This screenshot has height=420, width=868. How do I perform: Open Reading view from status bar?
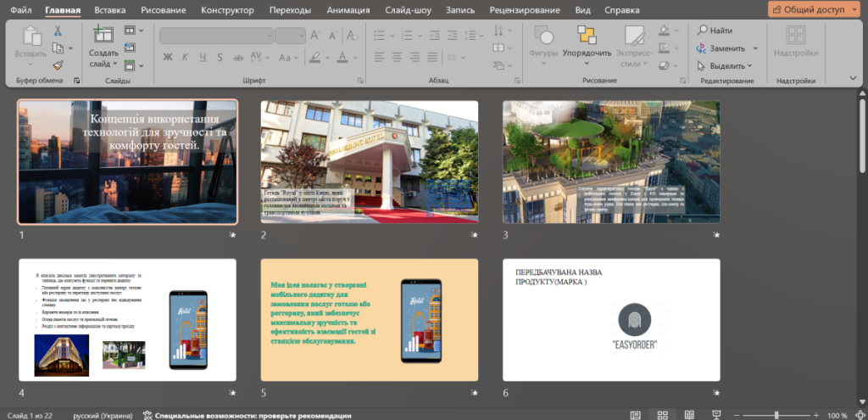[x=689, y=415]
